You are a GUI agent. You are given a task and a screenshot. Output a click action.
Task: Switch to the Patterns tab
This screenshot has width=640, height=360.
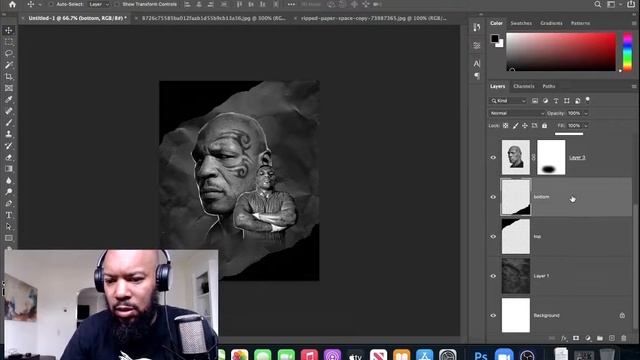click(580, 23)
